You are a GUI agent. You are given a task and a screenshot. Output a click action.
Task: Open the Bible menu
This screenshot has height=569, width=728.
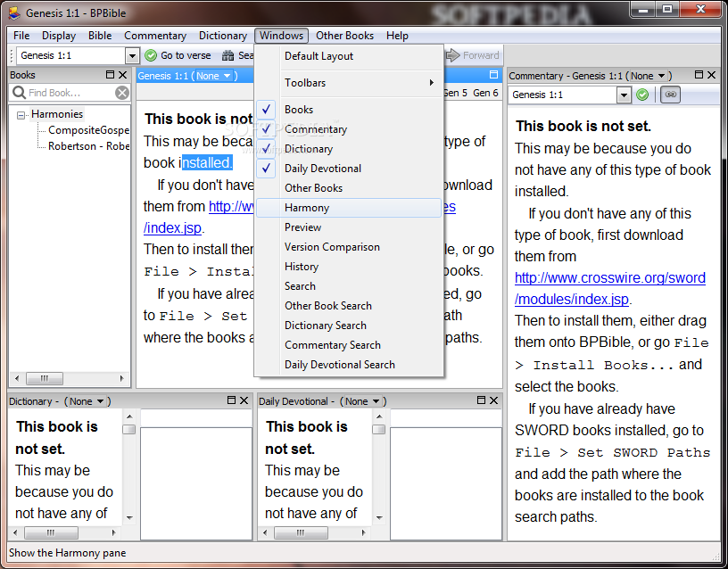click(x=100, y=36)
